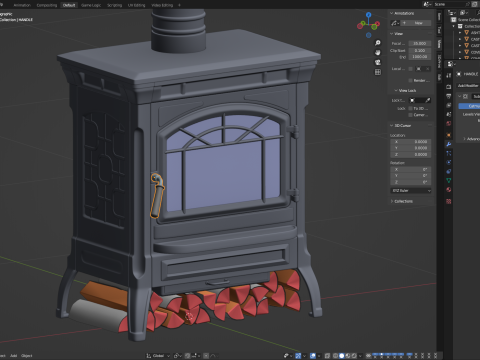Click the Catmull-Clark subdivision button
480x360 pixels.
point(470,106)
